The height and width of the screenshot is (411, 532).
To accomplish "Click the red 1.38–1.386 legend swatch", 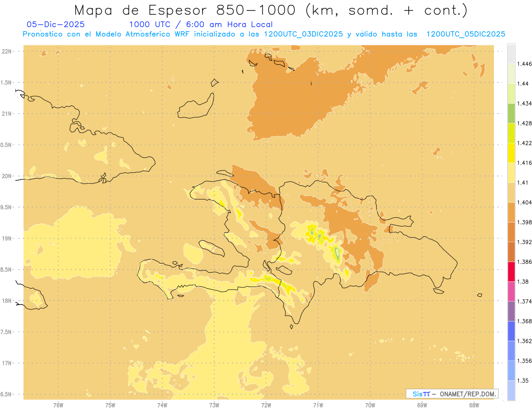I will (511, 271).
